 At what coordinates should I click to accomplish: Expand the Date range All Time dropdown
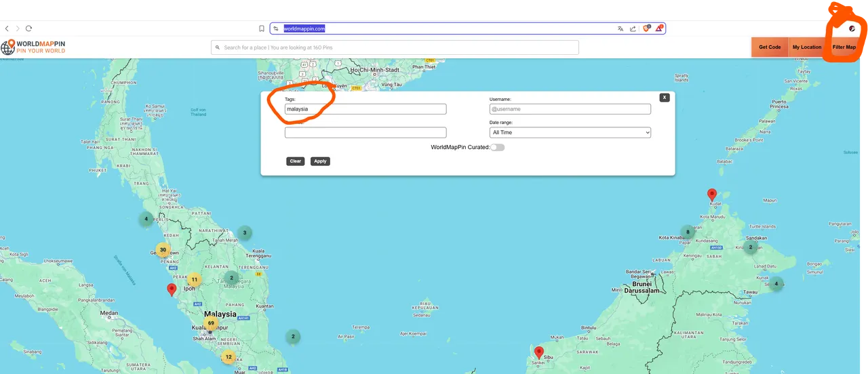click(570, 133)
